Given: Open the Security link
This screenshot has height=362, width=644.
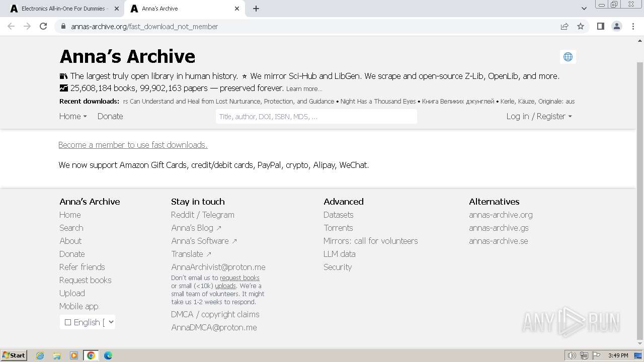Looking at the screenshot, I should (338, 267).
